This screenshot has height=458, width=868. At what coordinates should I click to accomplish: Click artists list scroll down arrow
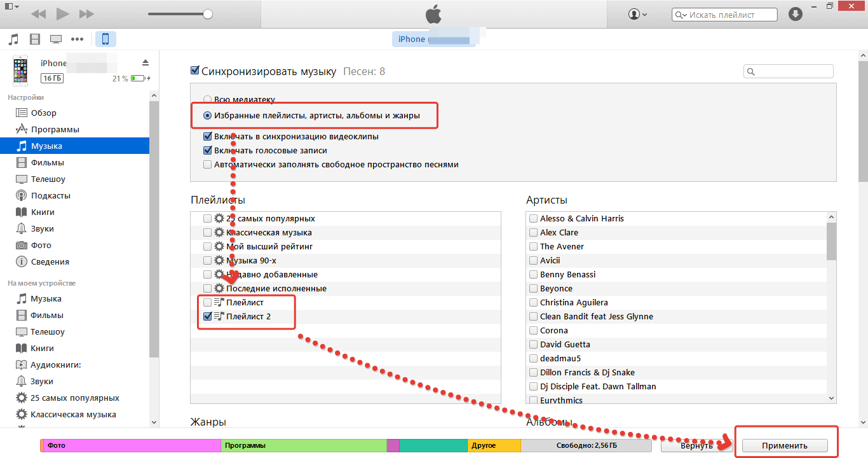tap(831, 398)
